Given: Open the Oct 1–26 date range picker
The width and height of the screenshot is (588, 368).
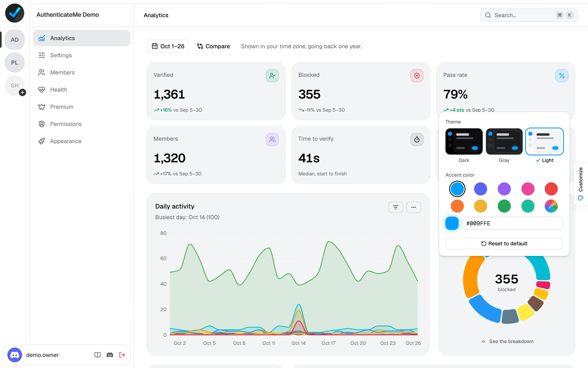Looking at the screenshot, I should [168, 46].
